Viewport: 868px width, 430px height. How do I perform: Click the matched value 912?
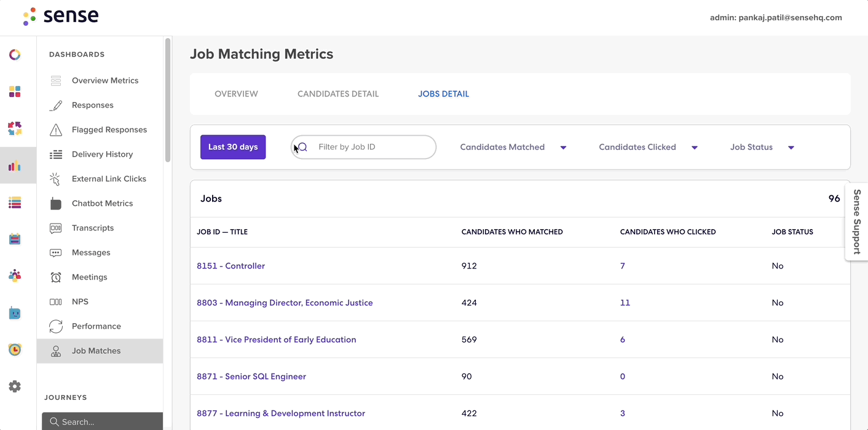pyautogui.click(x=469, y=266)
